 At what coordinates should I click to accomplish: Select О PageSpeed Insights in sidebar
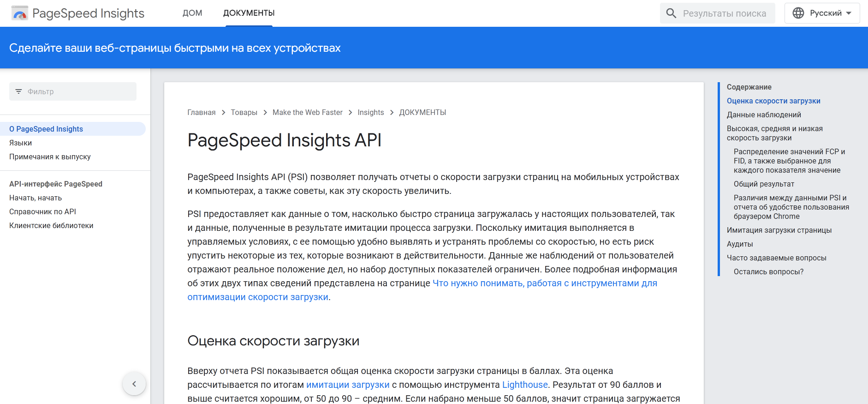click(x=46, y=129)
